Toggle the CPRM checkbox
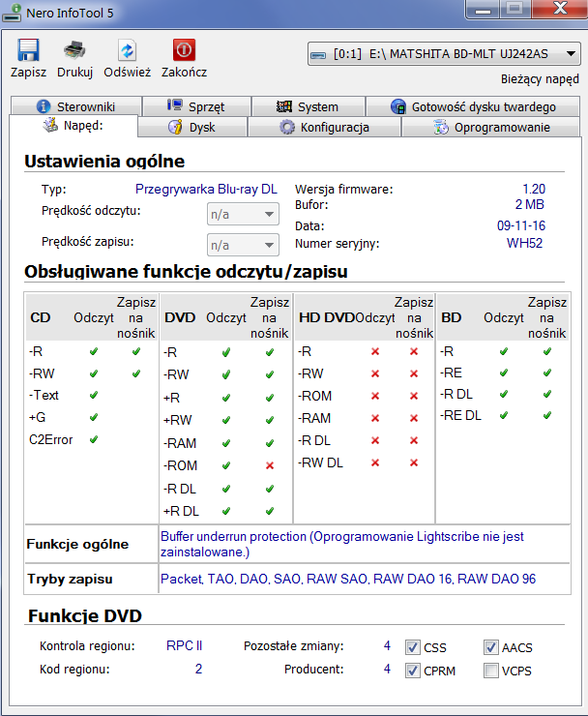This screenshot has height=716, width=588. (x=413, y=671)
